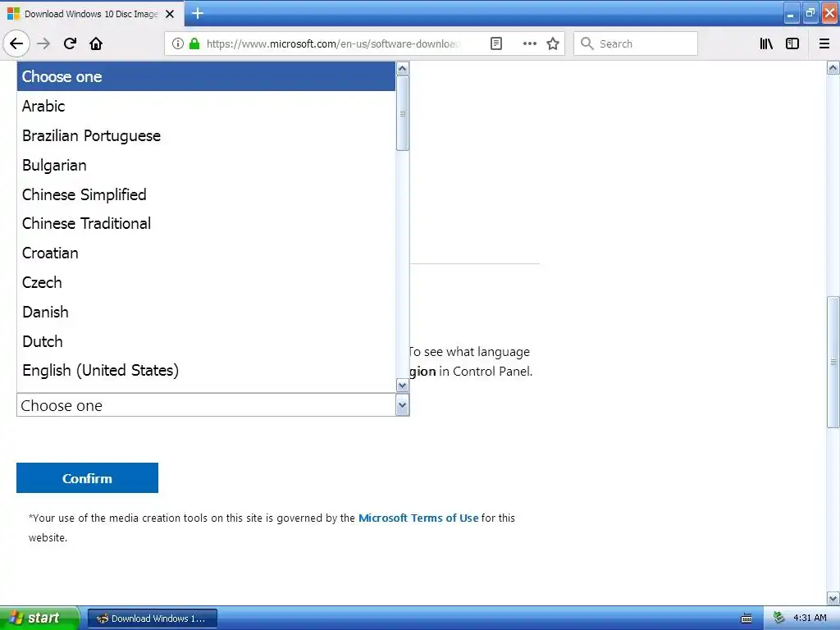The height and width of the screenshot is (630, 840).
Task: Close the Download Windows 10 Disc Image tab
Action: coord(170,14)
